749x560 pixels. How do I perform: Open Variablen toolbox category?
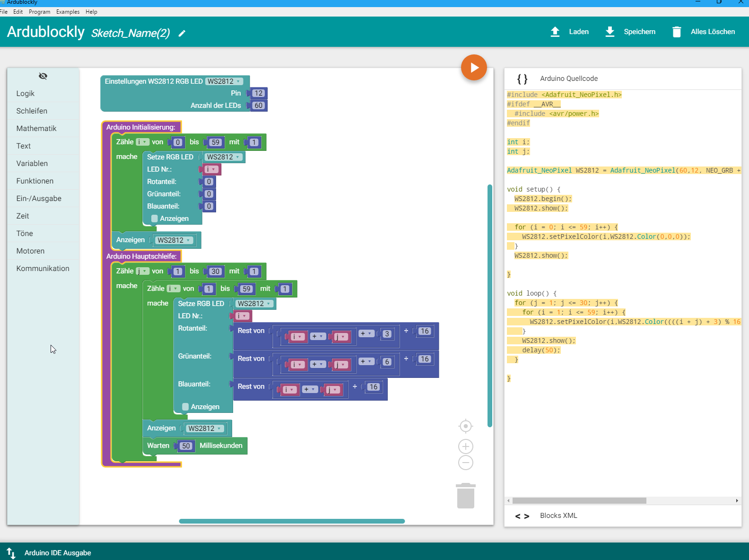pos(43,164)
